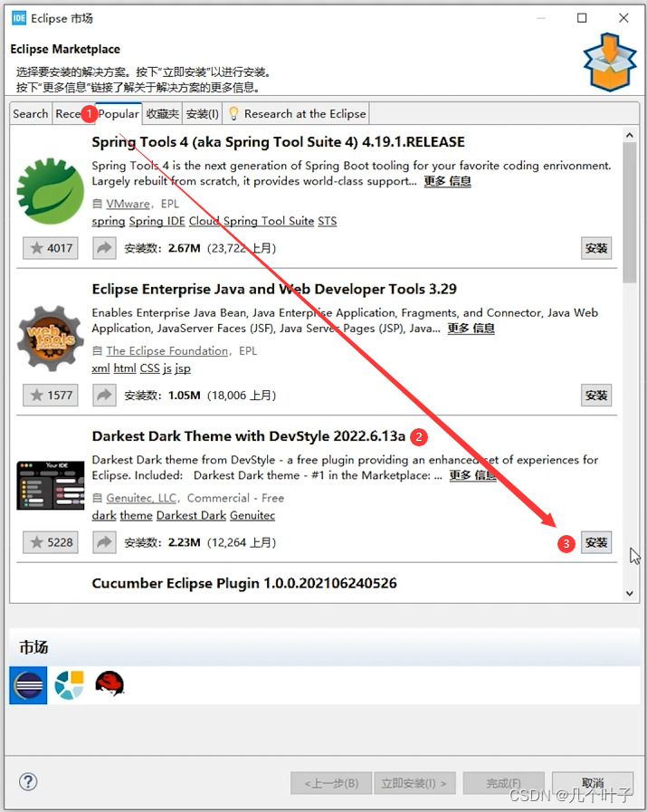Click the Darkest Dark tag link

coord(192,515)
